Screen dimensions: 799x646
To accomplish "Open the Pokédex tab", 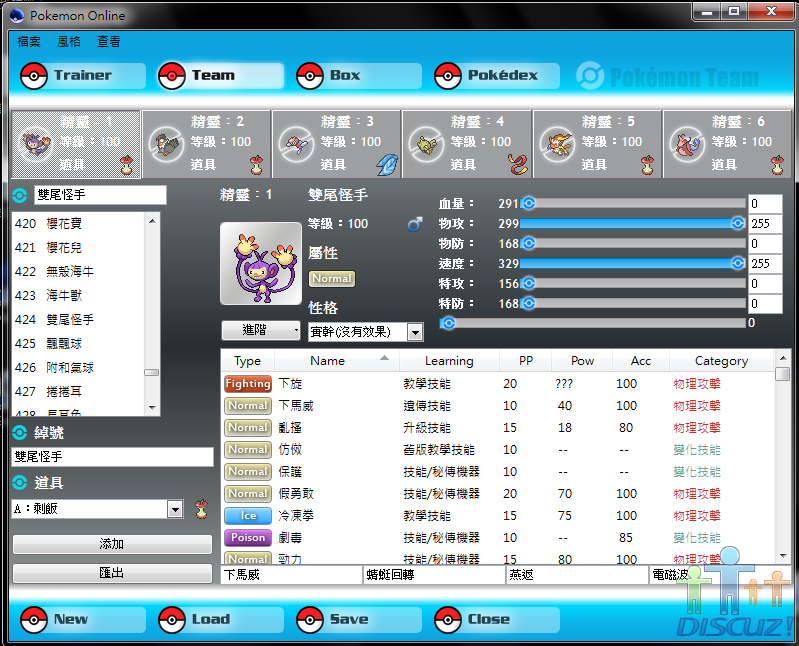I will (497, 76).
